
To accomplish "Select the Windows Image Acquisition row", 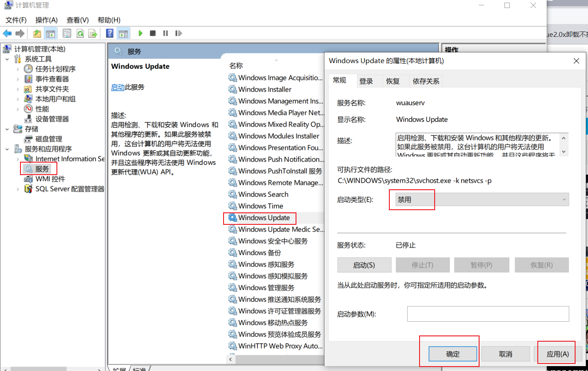I will pos(276,78).
